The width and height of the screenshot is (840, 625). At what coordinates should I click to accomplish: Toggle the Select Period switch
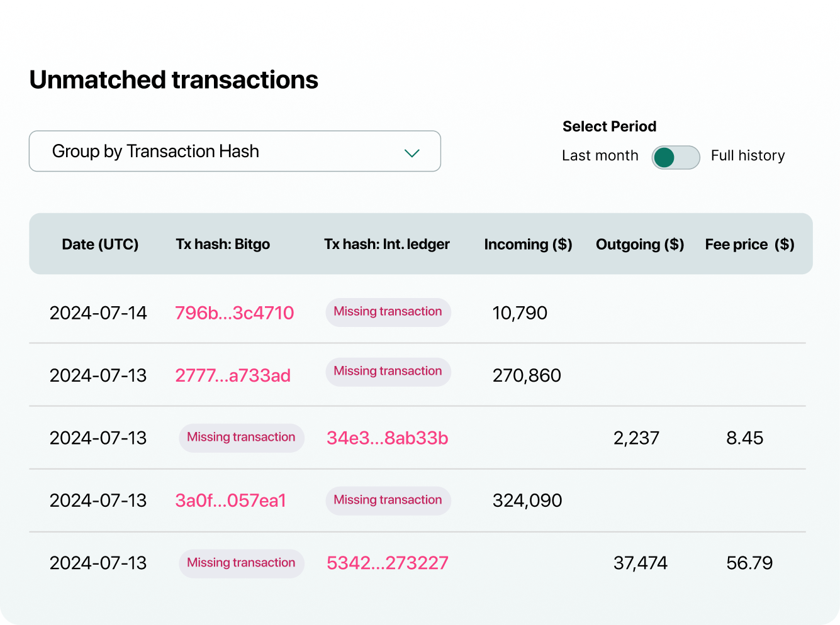click(x=675, y=157)
